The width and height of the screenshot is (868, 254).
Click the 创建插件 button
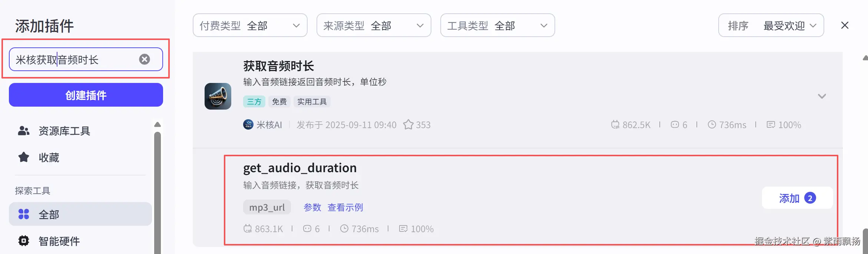[86, 95]
